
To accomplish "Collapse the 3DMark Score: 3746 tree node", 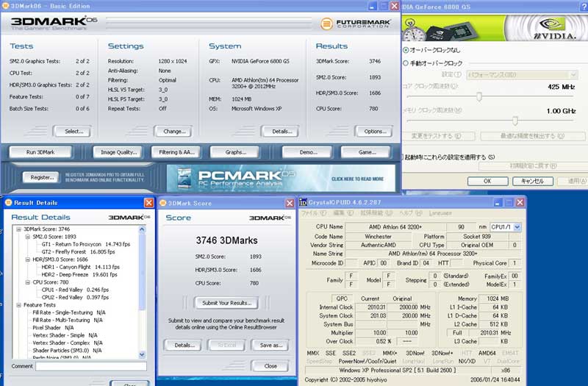I will click(19, 229).
